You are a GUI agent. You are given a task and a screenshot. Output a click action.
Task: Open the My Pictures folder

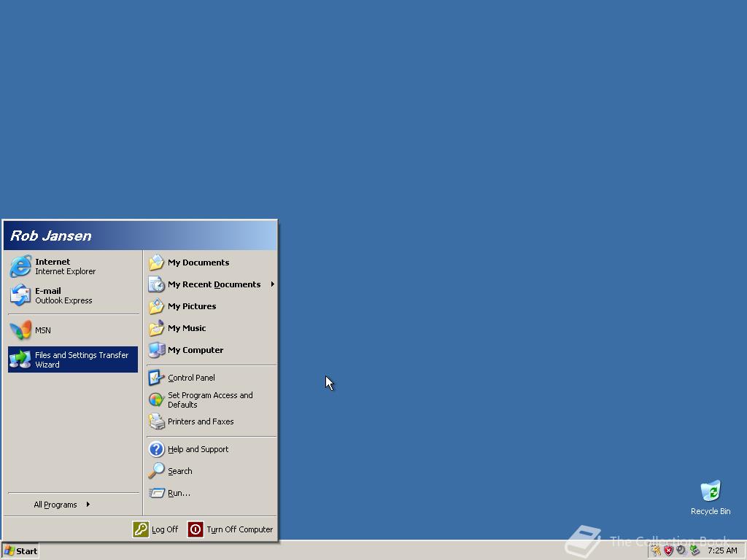(212, 306)
